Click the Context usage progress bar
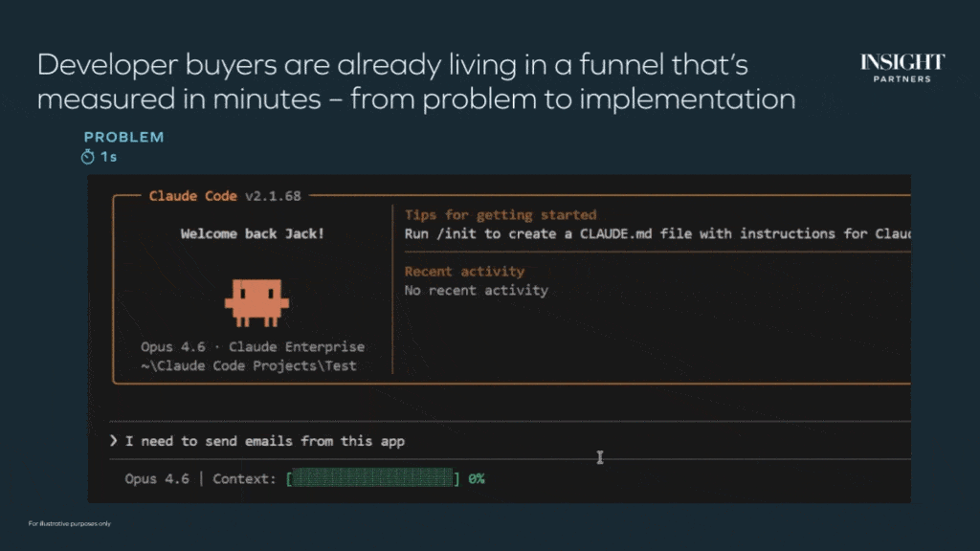Image resolution: width=980 pixels, height=551 pixels. [x=372, y=478]
